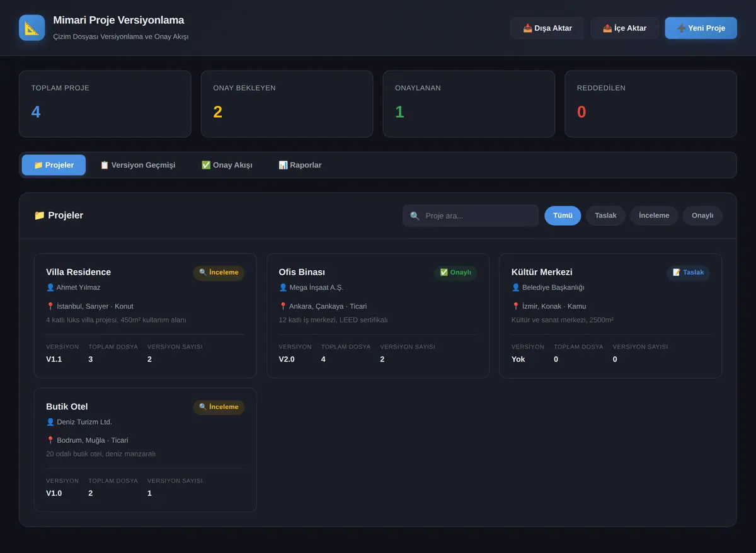Click the Dışa Aktar button

tap(547, 28)
